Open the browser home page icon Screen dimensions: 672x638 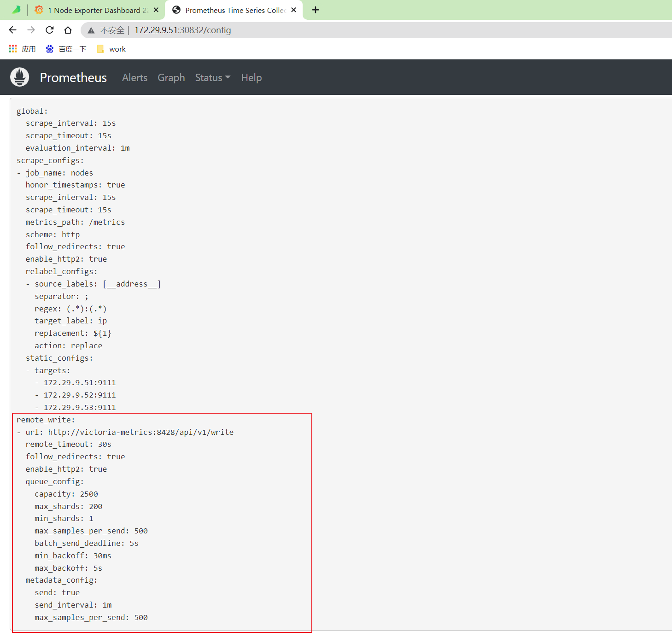(68, 30)
